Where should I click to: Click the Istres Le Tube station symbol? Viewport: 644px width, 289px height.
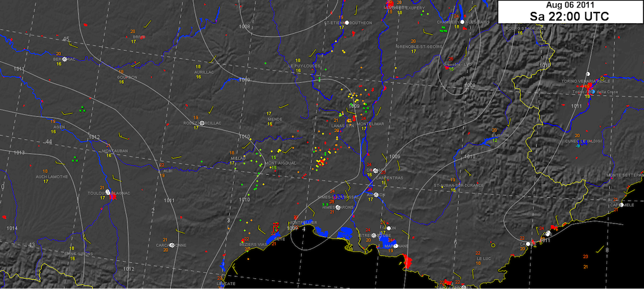point(375,235)
